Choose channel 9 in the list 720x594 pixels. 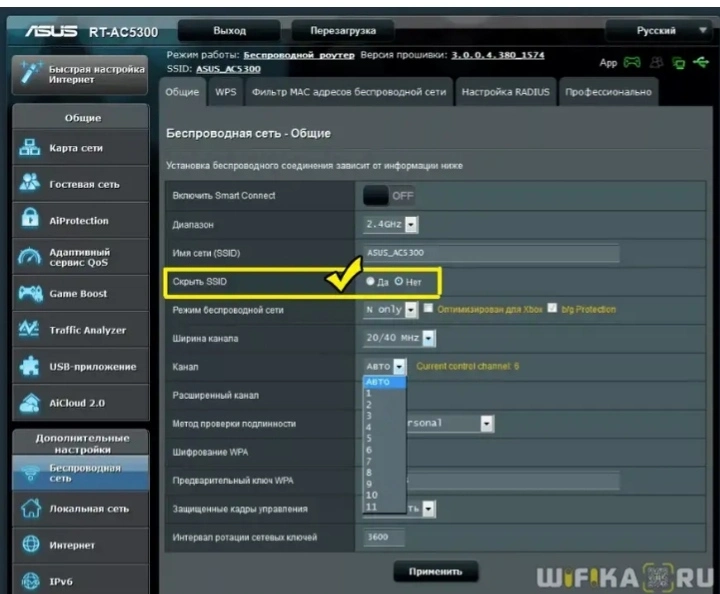pyautogui.click(x=384, y=484)
